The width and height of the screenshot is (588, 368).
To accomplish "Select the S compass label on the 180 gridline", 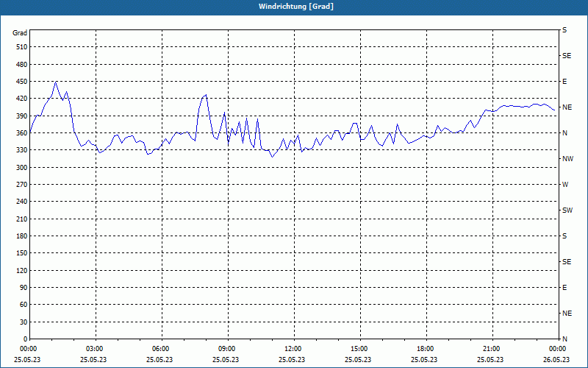I will point(564,236).
